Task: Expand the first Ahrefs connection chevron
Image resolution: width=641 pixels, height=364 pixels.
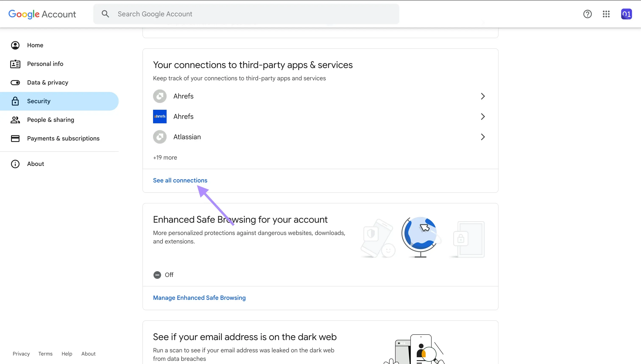Action: pos(483,96)
